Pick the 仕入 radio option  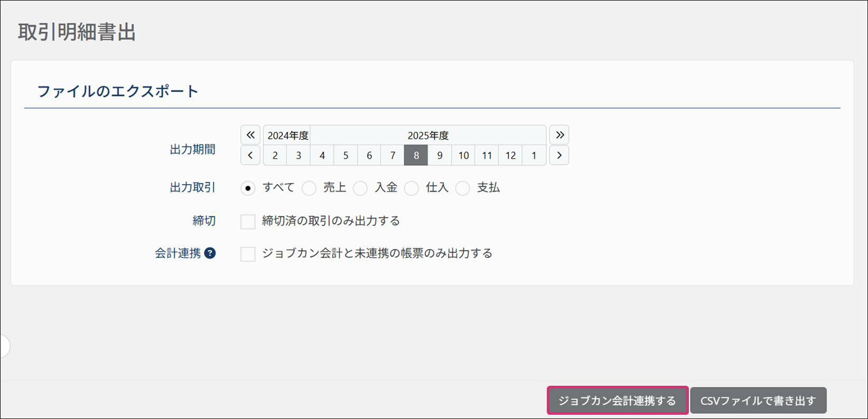[x=412, y=188]
